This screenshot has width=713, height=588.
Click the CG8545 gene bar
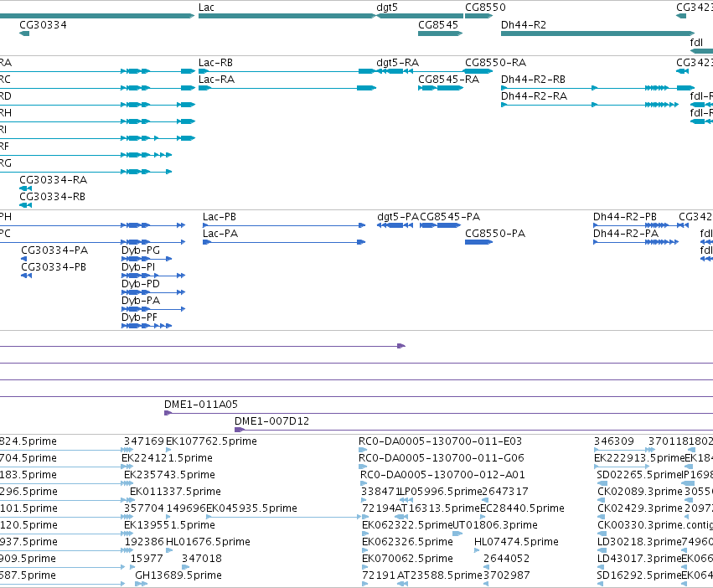point(440,34)
